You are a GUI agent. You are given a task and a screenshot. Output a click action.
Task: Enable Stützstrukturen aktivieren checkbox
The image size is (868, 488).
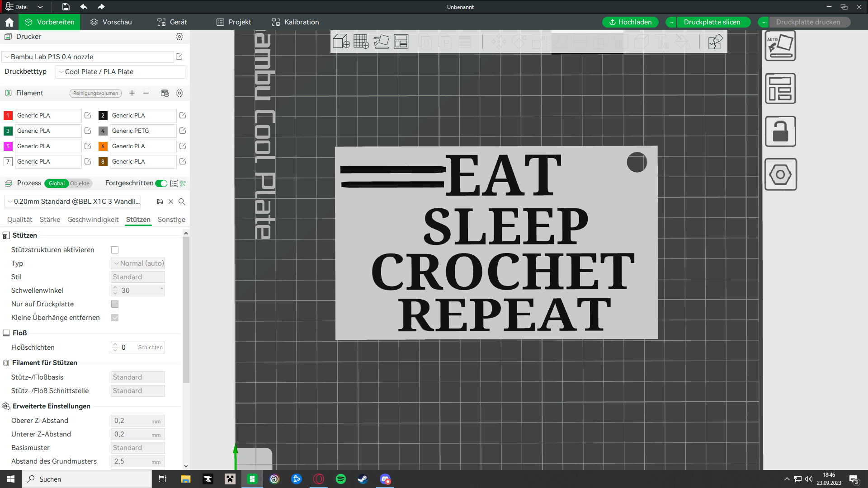pos(114,250)
